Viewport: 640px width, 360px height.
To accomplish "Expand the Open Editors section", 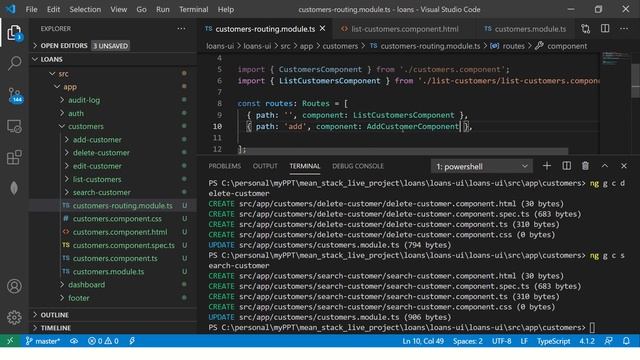I will (113, 46).
